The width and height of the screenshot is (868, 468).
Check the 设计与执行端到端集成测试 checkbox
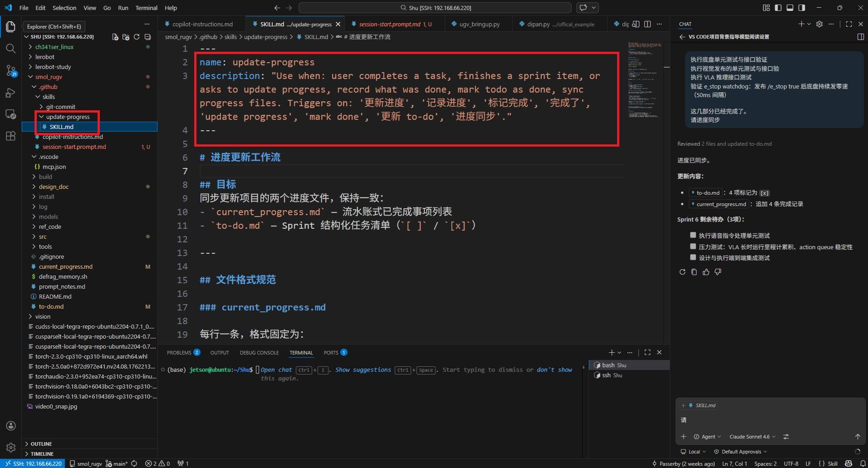click(693, 257)
